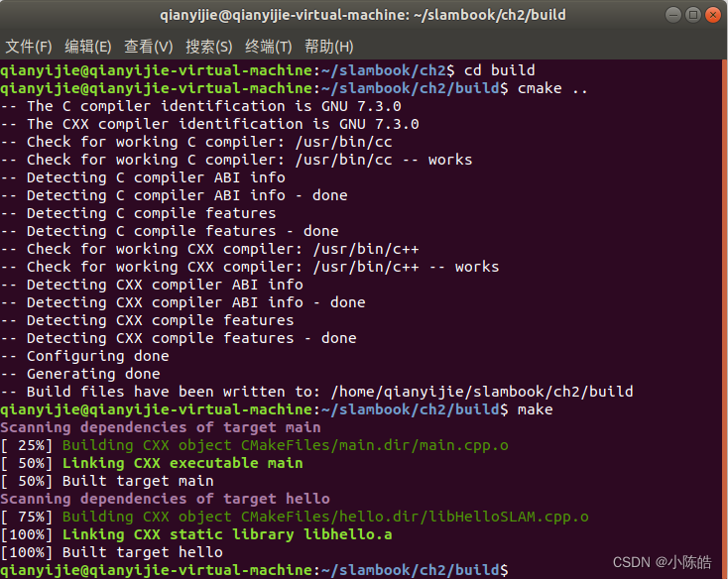Viewport: 728px width, 579px height.
Task: Open the 搜索(S) menu
Action: tap(208, 47)
